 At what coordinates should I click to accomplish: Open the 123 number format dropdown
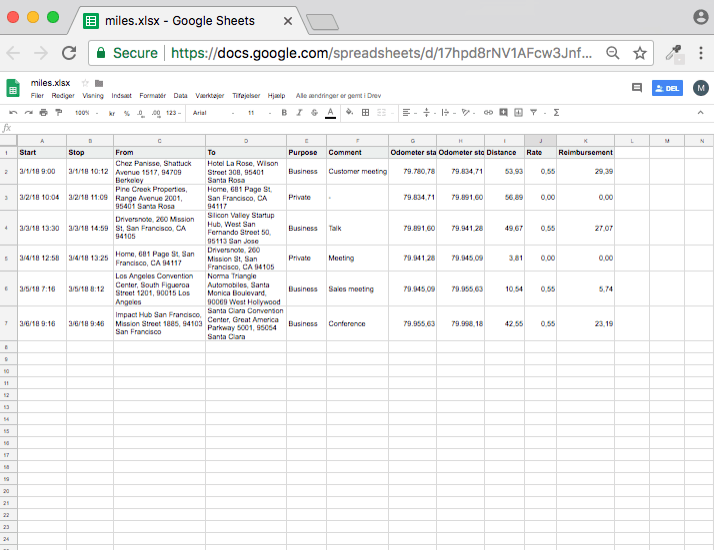pyautogui.click(x=174, y=113)
